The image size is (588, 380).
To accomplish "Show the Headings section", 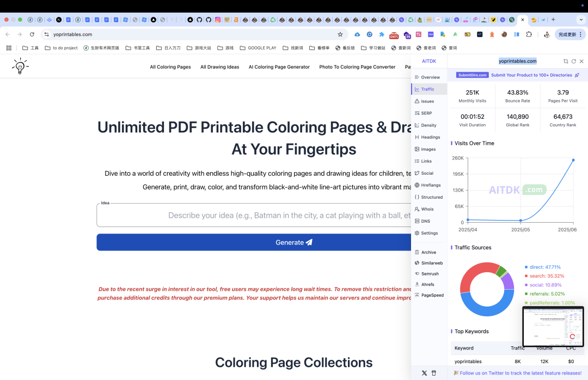I will point(429,137).
